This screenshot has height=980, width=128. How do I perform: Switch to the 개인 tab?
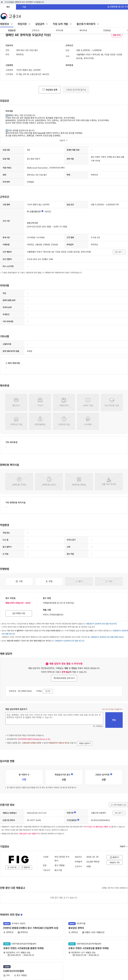tap(8, 7)
